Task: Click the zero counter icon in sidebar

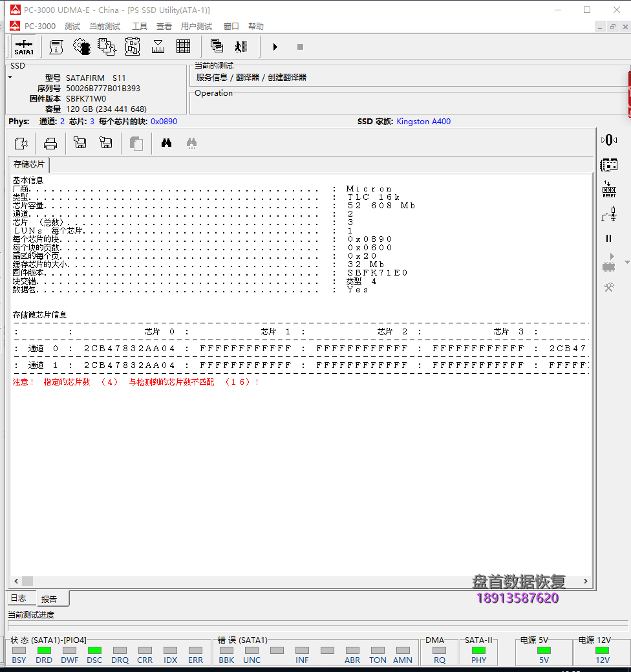Action: [609, 140]
